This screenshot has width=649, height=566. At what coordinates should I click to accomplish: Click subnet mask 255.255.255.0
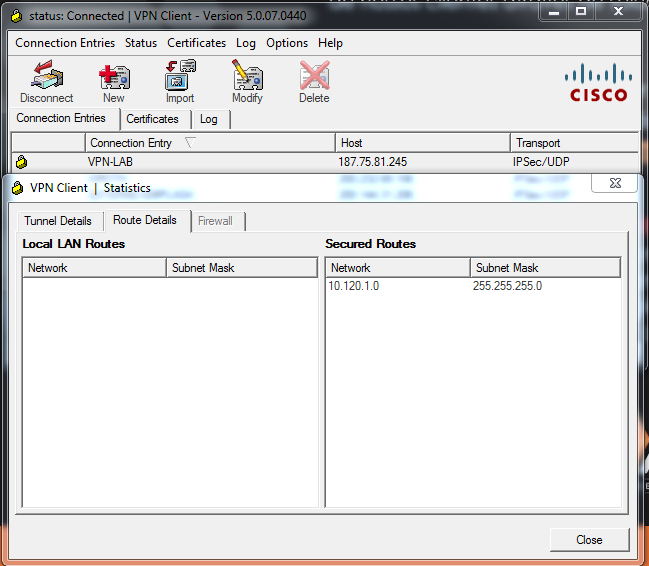click(507, 286)
